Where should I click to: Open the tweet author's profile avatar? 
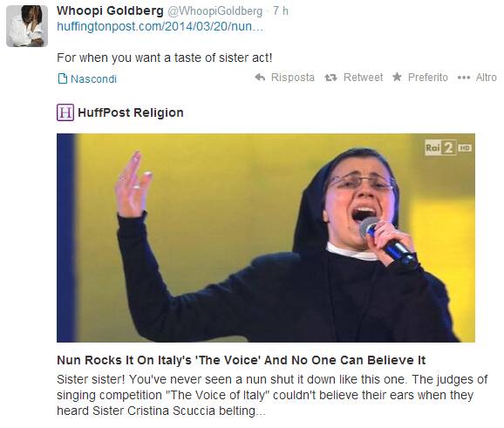[x=27, y=26]
